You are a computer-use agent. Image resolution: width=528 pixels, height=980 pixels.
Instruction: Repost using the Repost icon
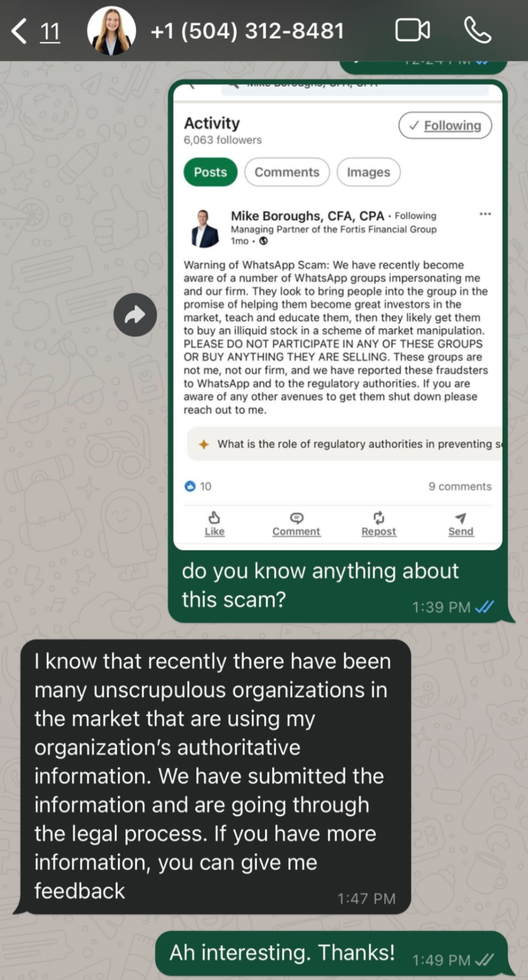click(379, 524)
